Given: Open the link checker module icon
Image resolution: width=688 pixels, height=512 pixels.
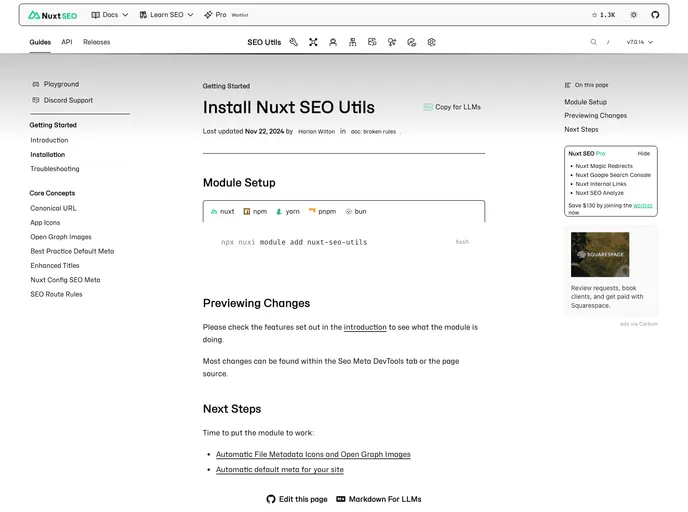Looking at the screenshot, I should pyautogui.click(x=412, y=42).
